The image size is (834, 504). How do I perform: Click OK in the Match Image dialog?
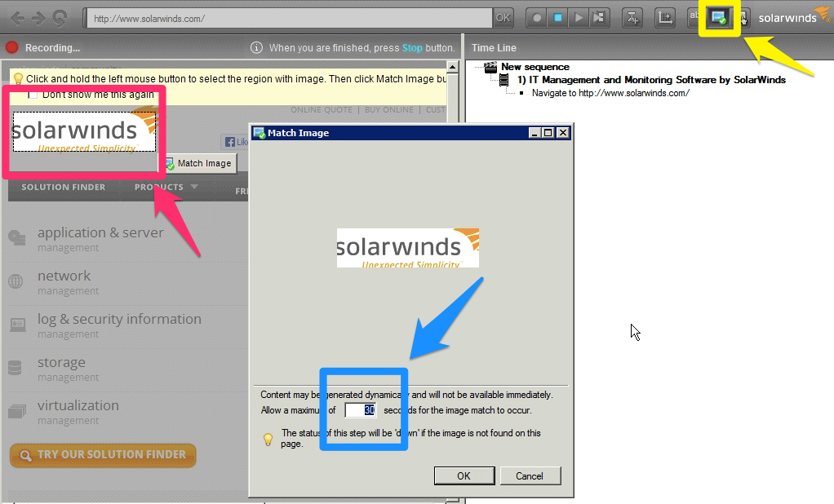[x=464, y=475]
